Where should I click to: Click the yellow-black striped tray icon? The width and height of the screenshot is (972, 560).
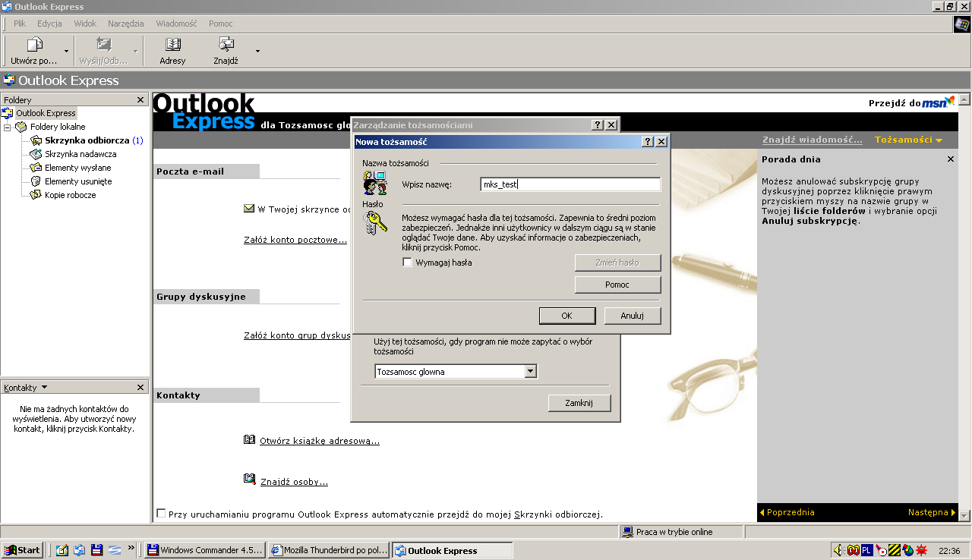tap(895, 550)
